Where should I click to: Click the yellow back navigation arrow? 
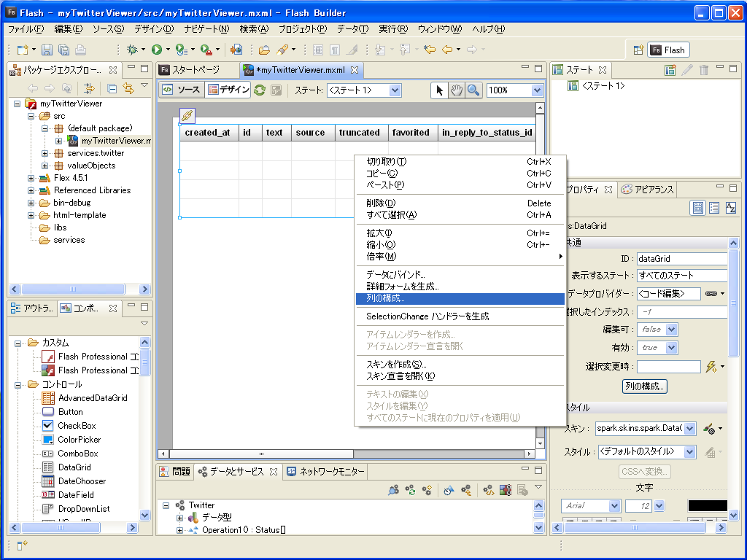click(447, 50)
